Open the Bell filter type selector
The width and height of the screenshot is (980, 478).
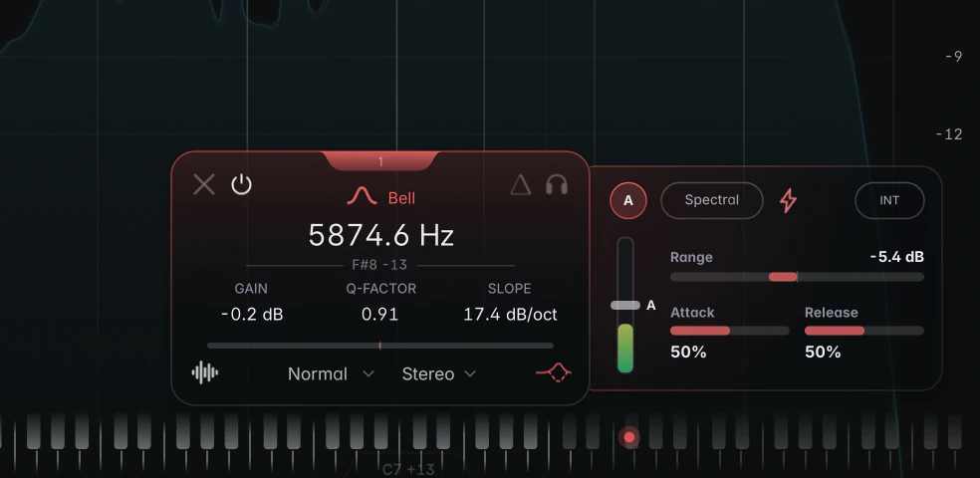pos(401,198)
